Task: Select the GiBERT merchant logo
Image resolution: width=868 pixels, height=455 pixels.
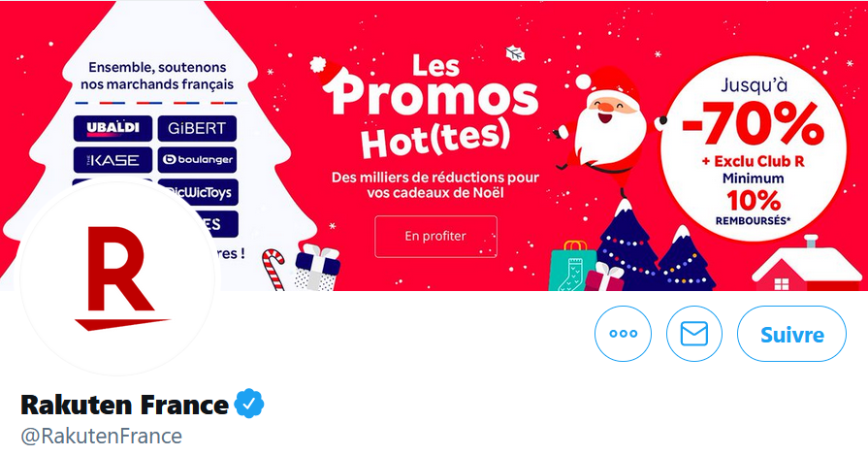Action: [197, 128]
